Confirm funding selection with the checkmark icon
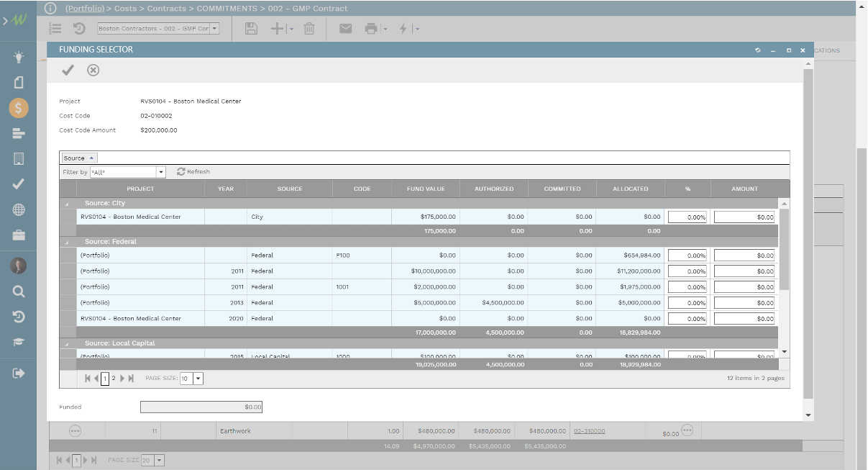This screenshot has height=470, width=868. coord(68,70)
